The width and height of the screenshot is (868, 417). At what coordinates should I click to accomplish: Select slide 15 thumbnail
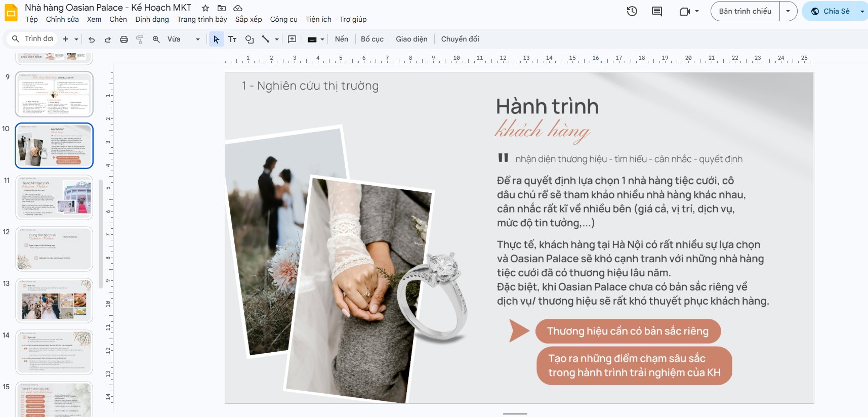[x=54, y=399]
